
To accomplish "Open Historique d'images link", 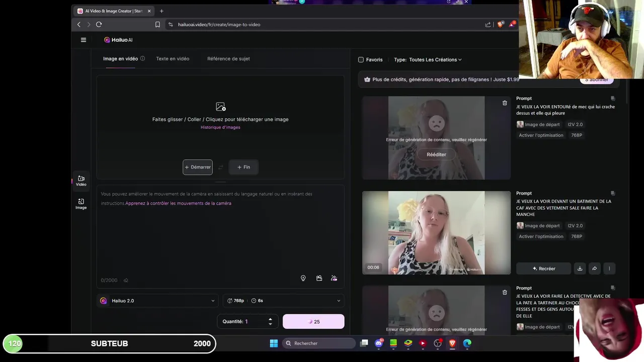I will coord(220,127).
